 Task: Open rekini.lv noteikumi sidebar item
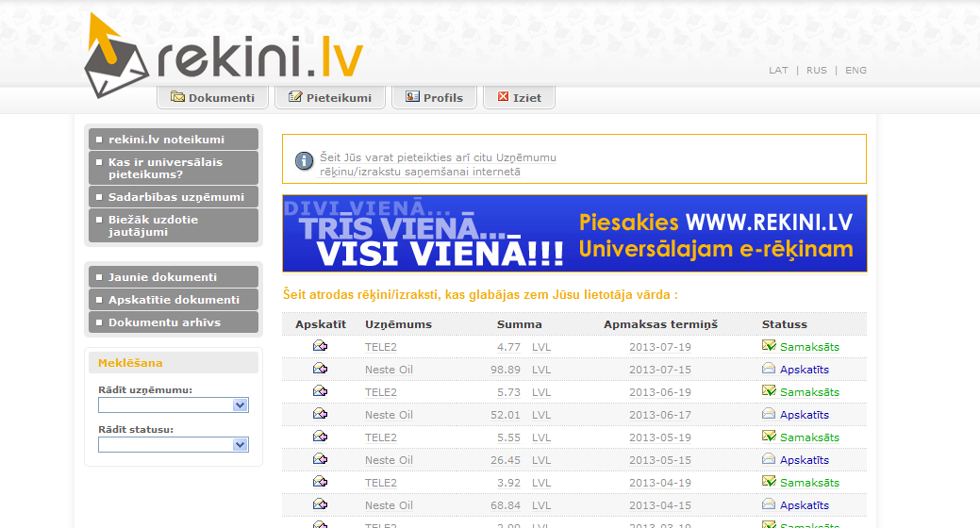click(x=174, y=140)
